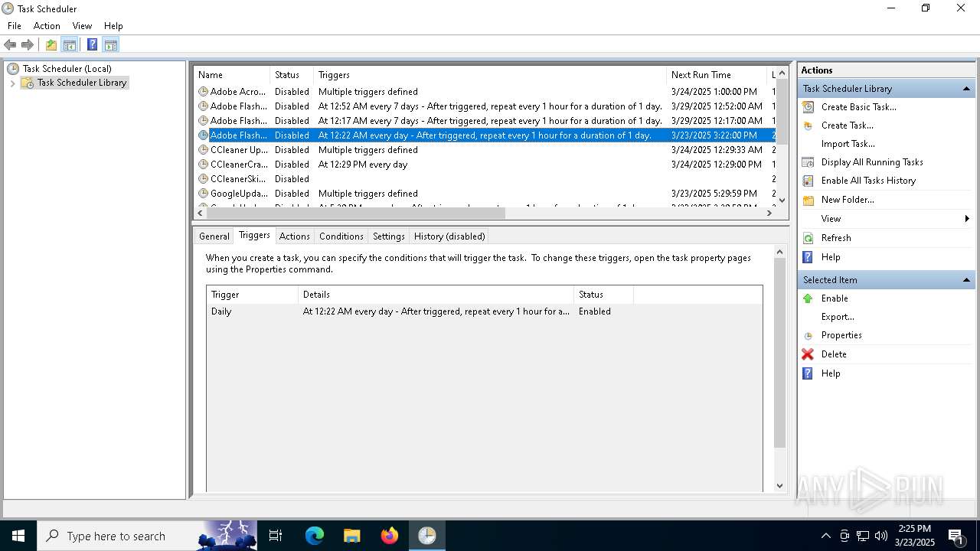The width and height of the screenshot is (980, 551).
Task: Open the Help menu in the menu bar
Action: tap(113, 26)
